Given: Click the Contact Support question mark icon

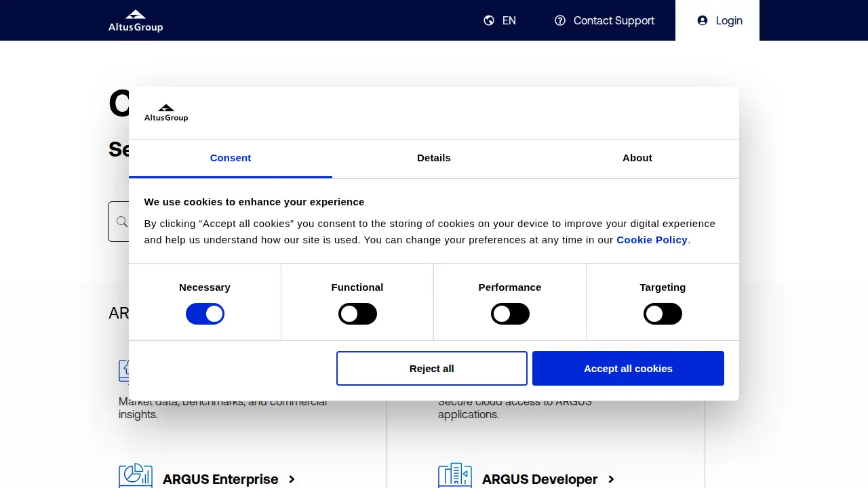Looking at the screenshot, I should (560, 20).
